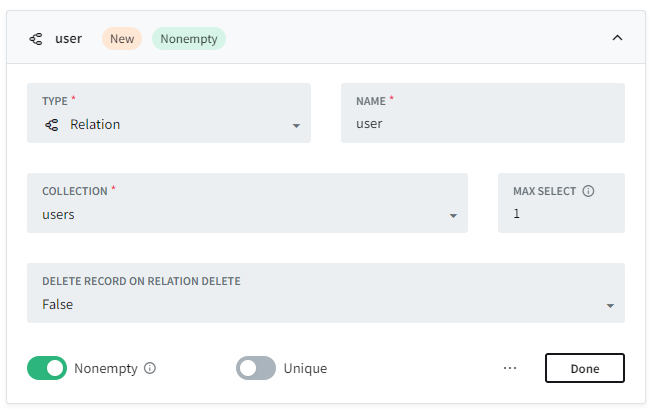Viewport: 661px width, 418px height.
Task: Click the Unique toggle label text
Action: pos(305,368)
